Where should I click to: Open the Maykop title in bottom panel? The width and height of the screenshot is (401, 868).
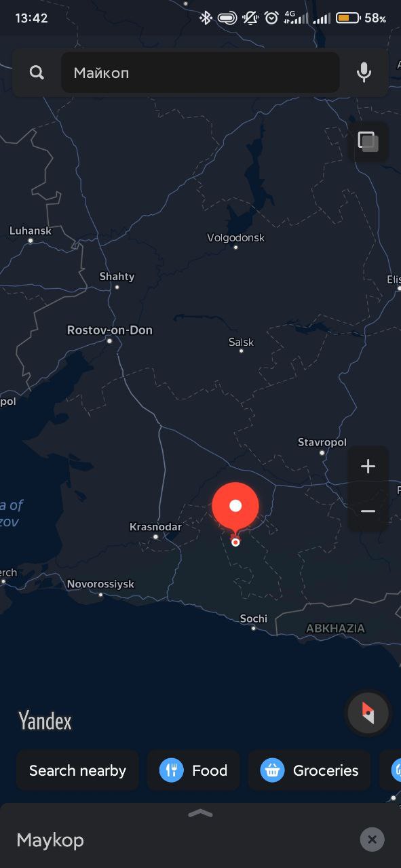50,840
